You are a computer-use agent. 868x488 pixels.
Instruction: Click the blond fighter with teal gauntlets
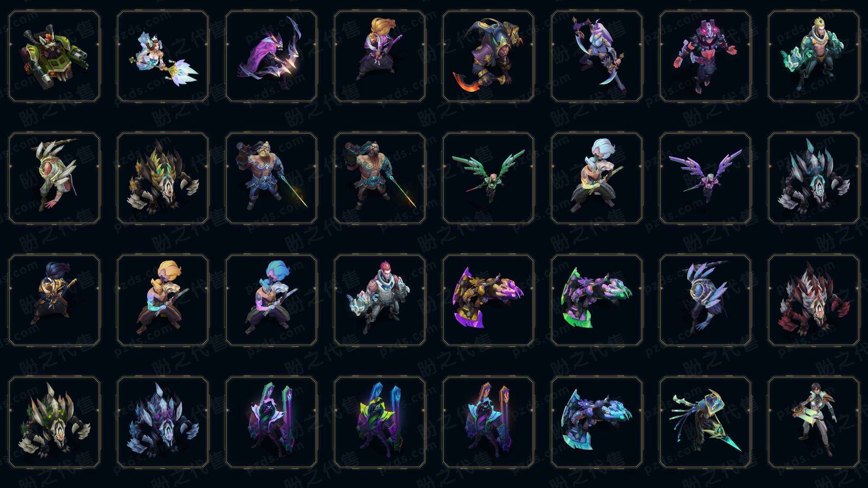[814, 56]
